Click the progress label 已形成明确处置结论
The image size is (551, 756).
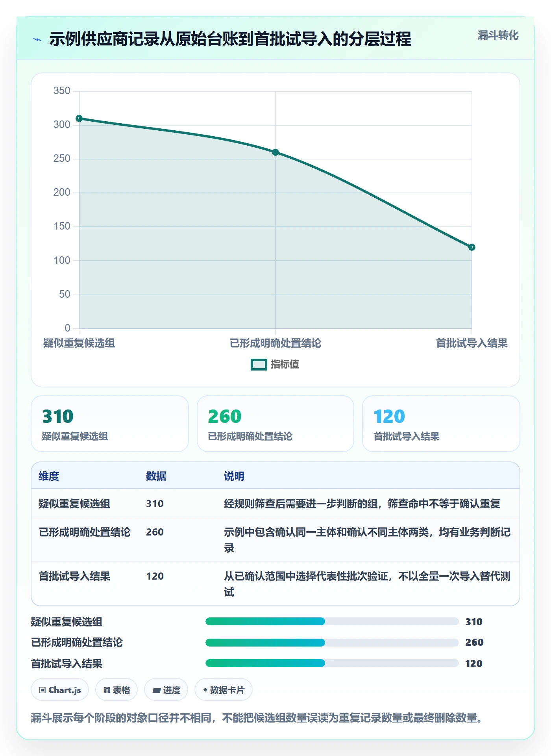(77, 643)
